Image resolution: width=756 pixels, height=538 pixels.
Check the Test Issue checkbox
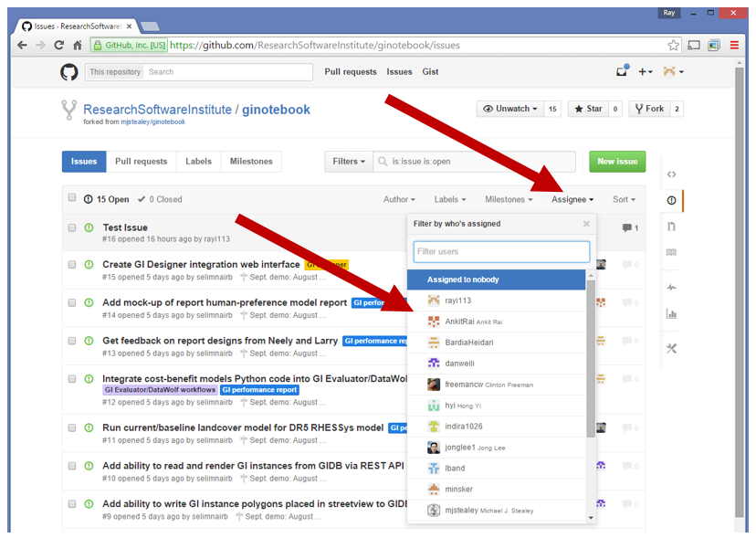click(x=72, y=227)
